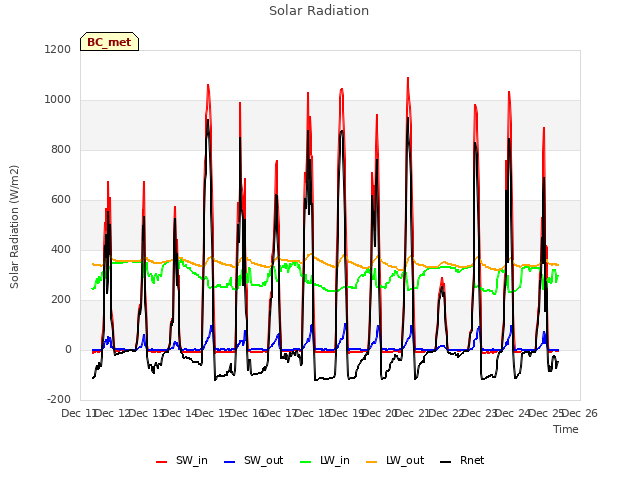The height and width of the screenshot is (480, 640).
Task: Click the Time x-axis label
Action: click(x=566, y=429)
